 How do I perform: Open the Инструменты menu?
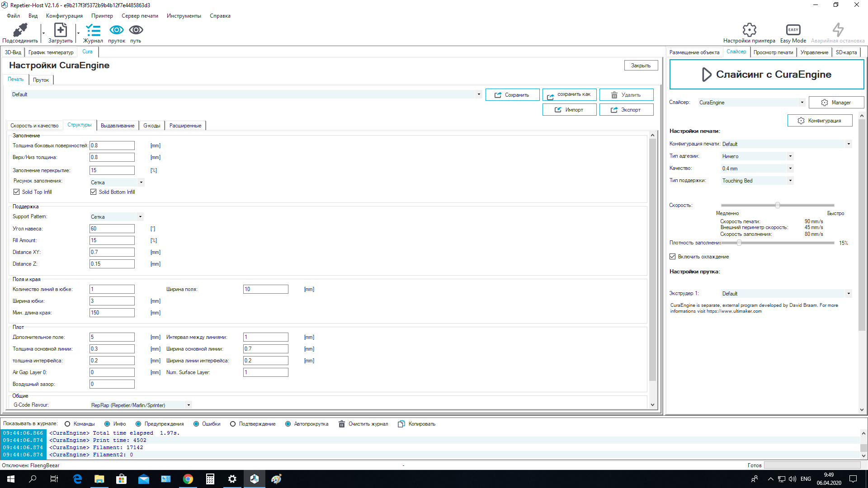click(x=184, y=16)
